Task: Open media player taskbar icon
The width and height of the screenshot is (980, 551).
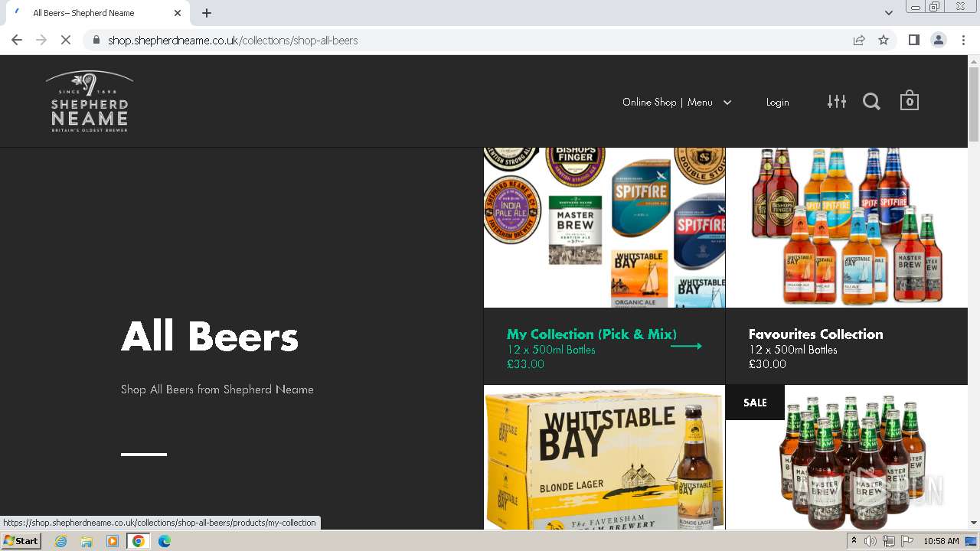Action: [113, 541]
